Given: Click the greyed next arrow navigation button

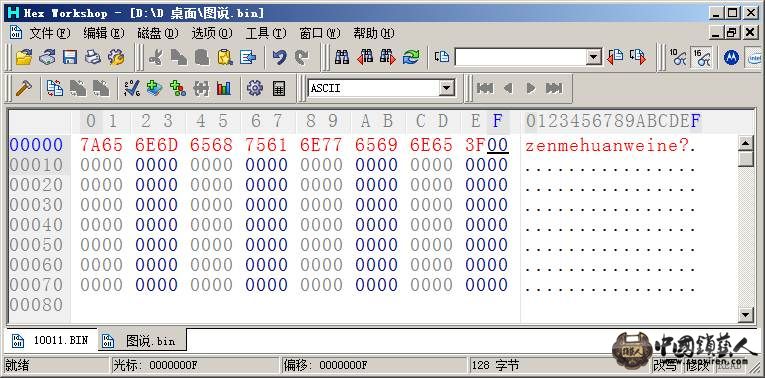Looking at the screenshot, I should pyautogui.click(x=531, y=88).
